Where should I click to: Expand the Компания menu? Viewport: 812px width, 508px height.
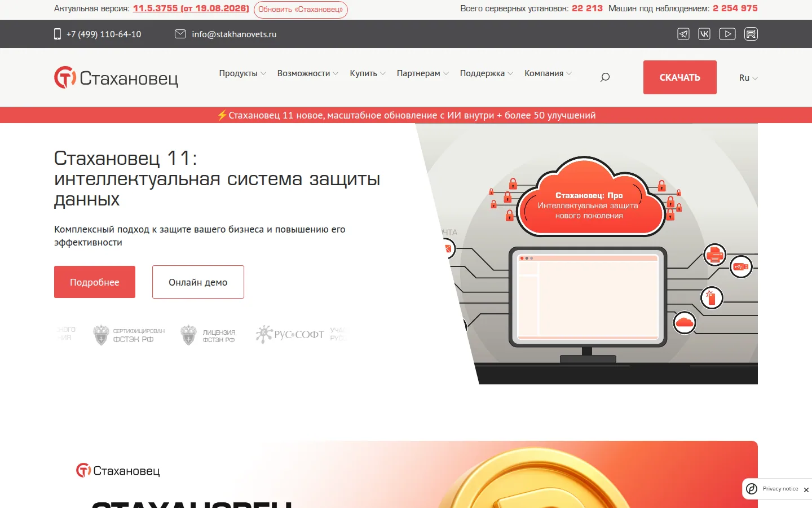(x=548, y=73)
